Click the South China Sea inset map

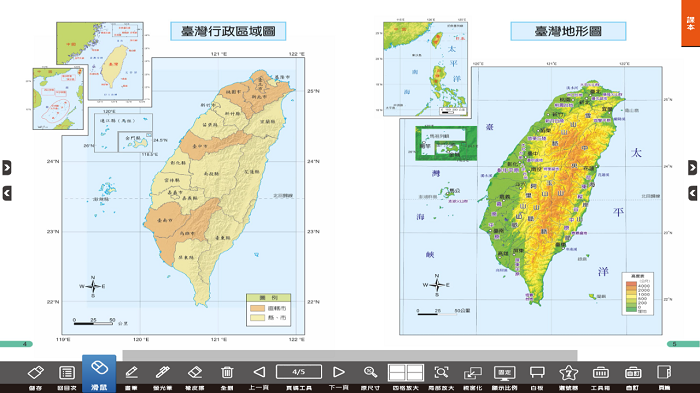pyautogui.click(x=58, y=99)
